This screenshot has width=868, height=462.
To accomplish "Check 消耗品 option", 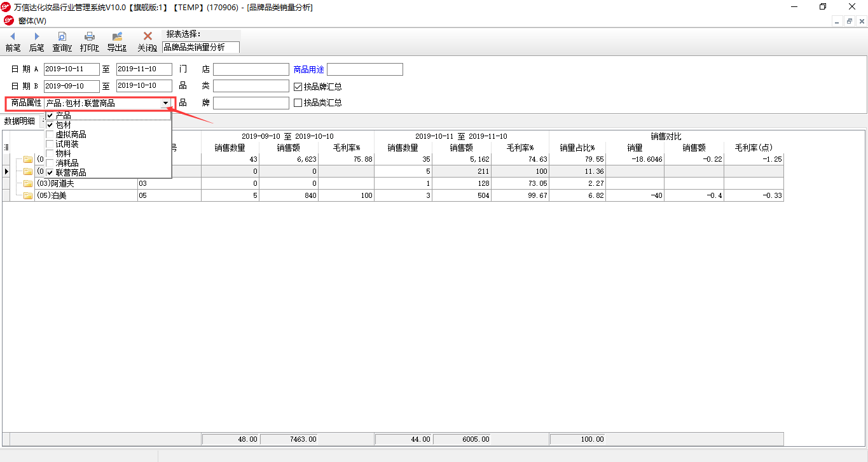I will 50,164.
